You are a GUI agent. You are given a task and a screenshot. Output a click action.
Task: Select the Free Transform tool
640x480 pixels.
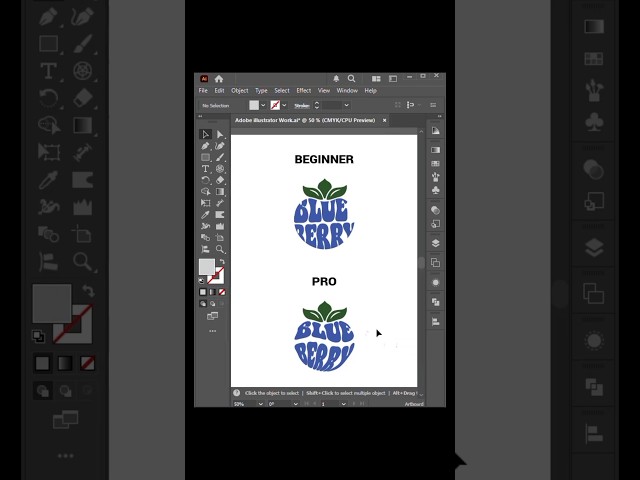pyautogui.click(x=205, y=203)
